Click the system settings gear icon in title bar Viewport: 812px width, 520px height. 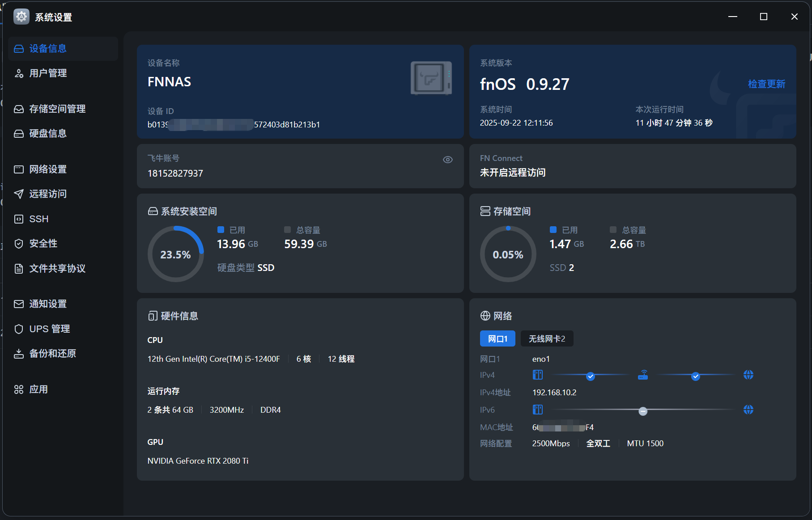21,17
